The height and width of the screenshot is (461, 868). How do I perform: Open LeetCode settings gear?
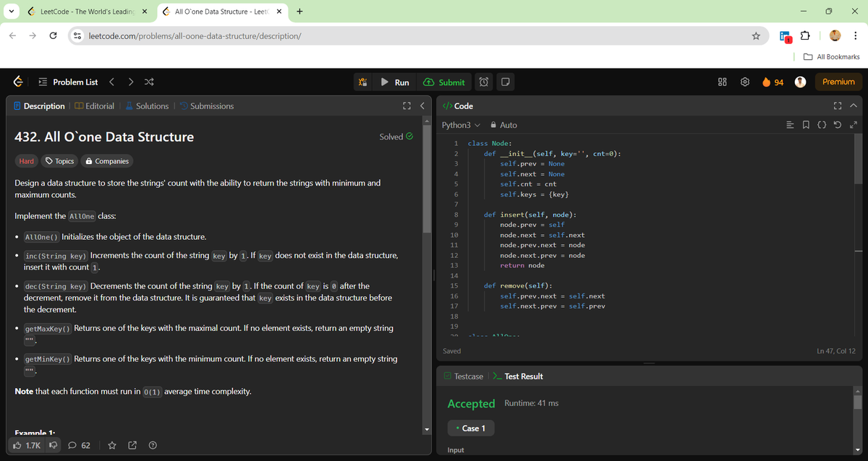click(745, 82)
